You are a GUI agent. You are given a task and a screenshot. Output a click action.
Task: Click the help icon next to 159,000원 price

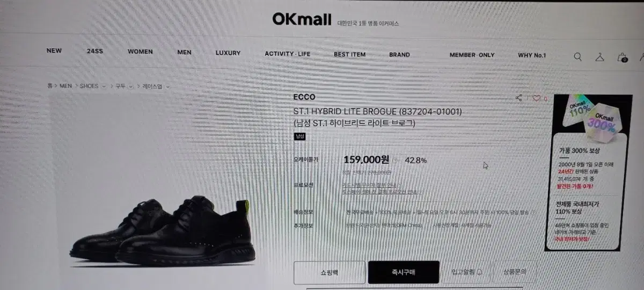point(395,160)
